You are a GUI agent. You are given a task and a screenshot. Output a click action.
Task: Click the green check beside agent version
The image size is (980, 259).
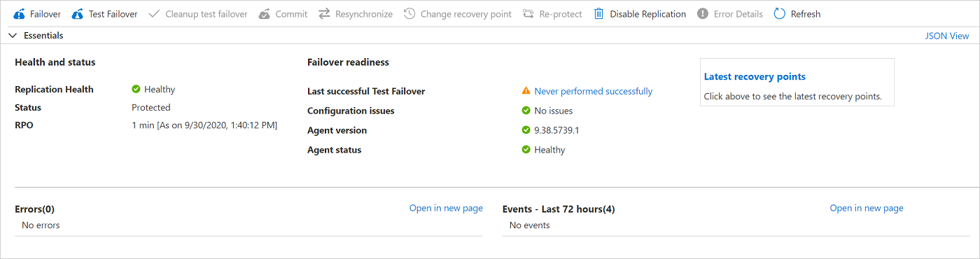coord(526,130)
